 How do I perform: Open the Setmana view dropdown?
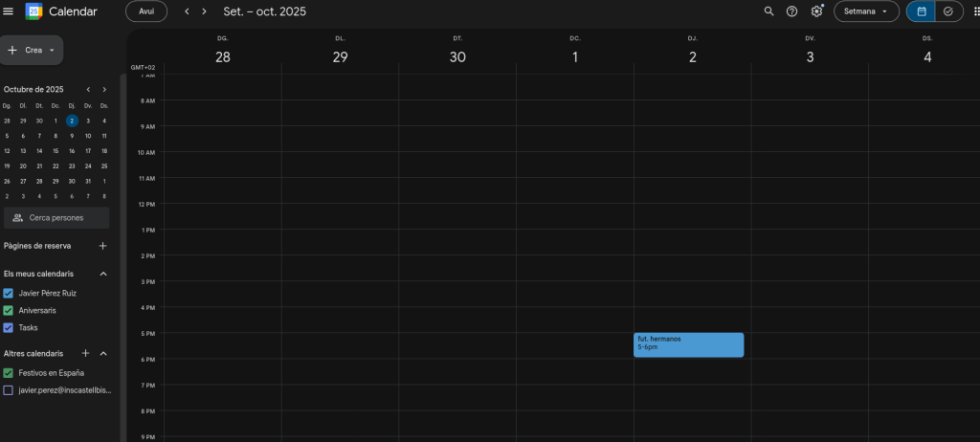(865, 11)
